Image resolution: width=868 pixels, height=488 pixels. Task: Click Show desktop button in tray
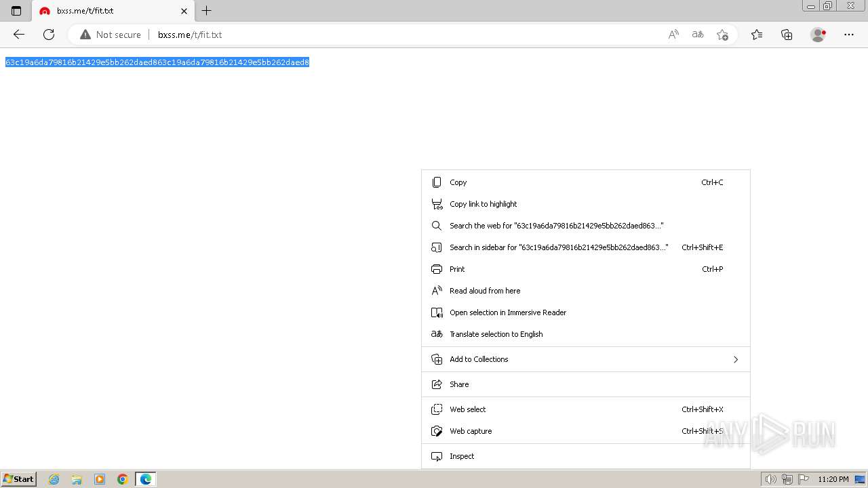(860, 479)
